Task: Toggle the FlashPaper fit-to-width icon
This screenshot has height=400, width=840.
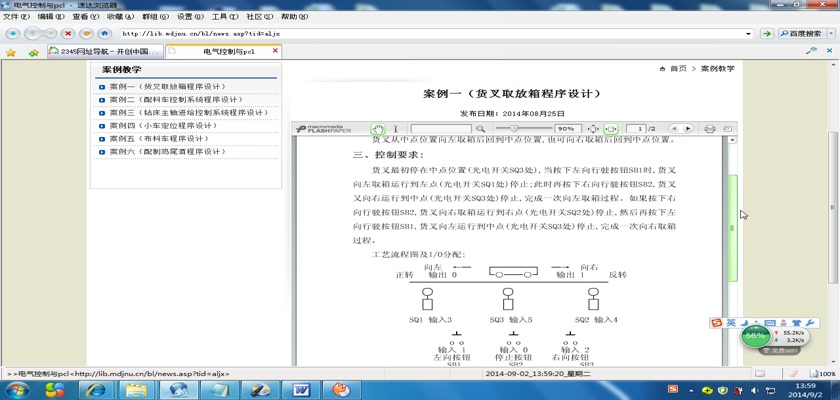Action: tap(611, 129)
